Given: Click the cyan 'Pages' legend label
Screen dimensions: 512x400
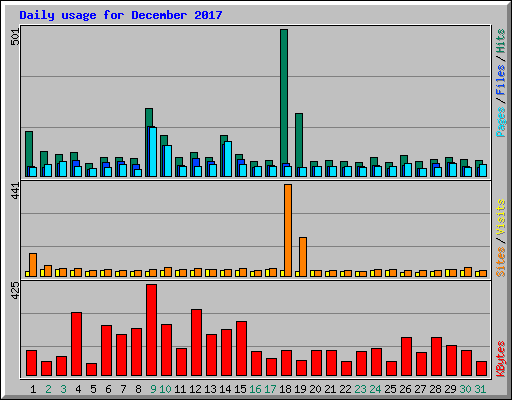Looking at the screenshot, I should tap(501, 122).
